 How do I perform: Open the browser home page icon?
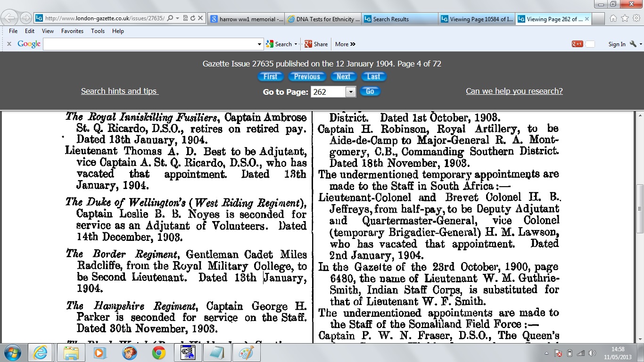(x=613, y=19)
